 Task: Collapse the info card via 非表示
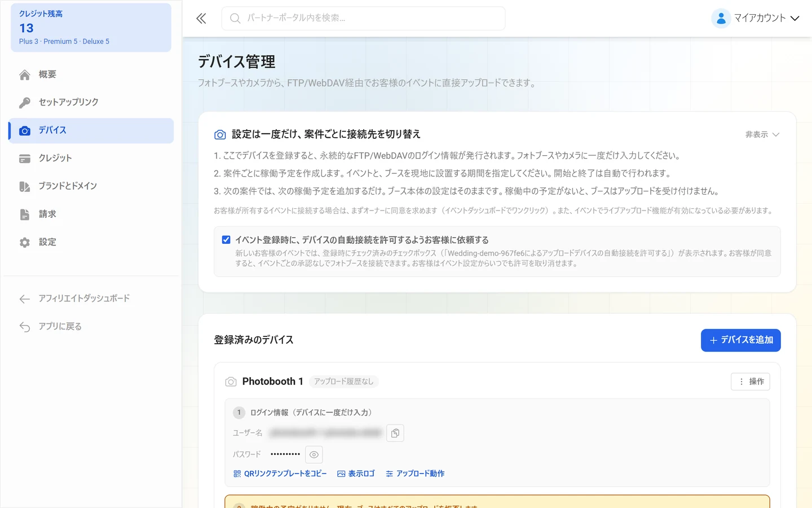click(762, 134)
